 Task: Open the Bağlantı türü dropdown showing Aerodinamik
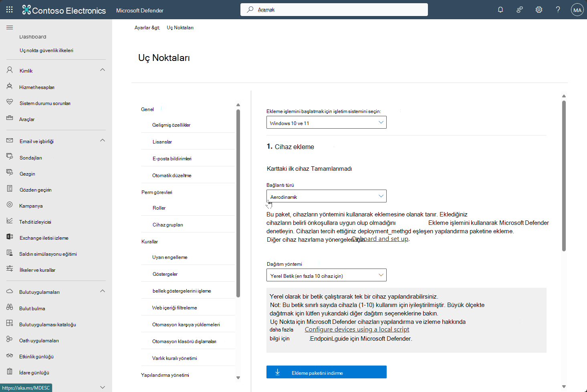click(x=326, y=196)
